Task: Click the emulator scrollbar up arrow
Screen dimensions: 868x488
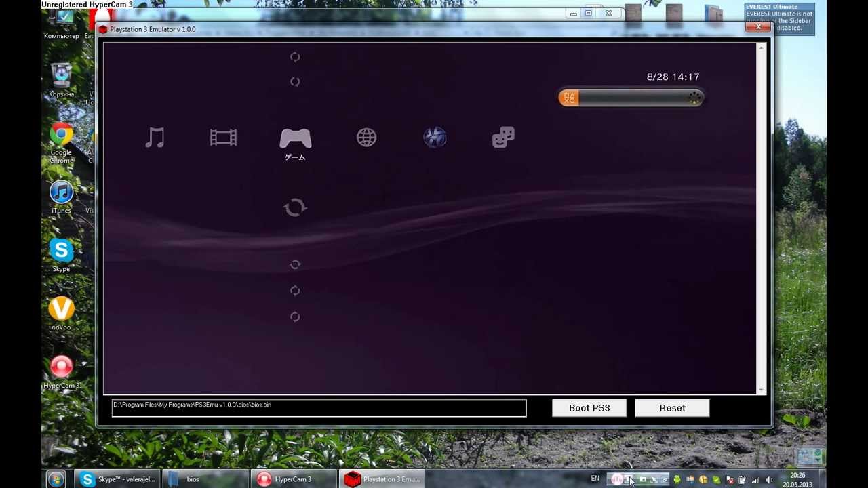Action: tap(762, 47)
